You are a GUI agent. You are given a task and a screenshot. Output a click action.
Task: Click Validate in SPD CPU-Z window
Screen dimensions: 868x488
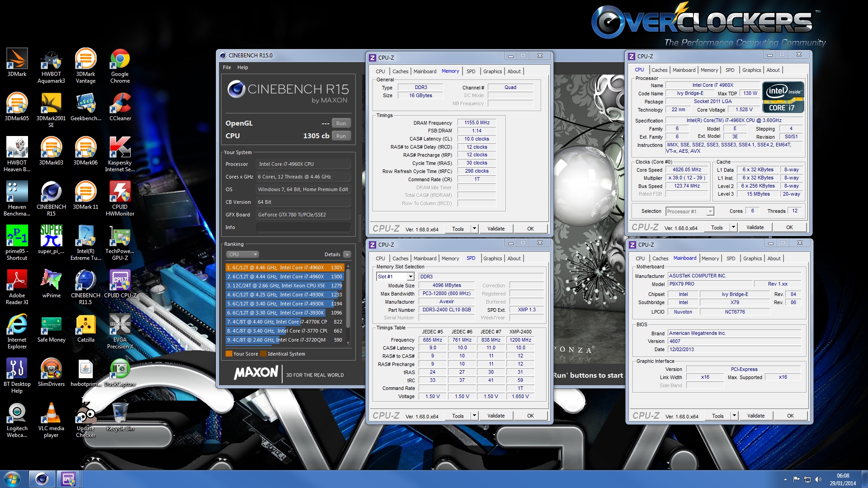point(496,416)
